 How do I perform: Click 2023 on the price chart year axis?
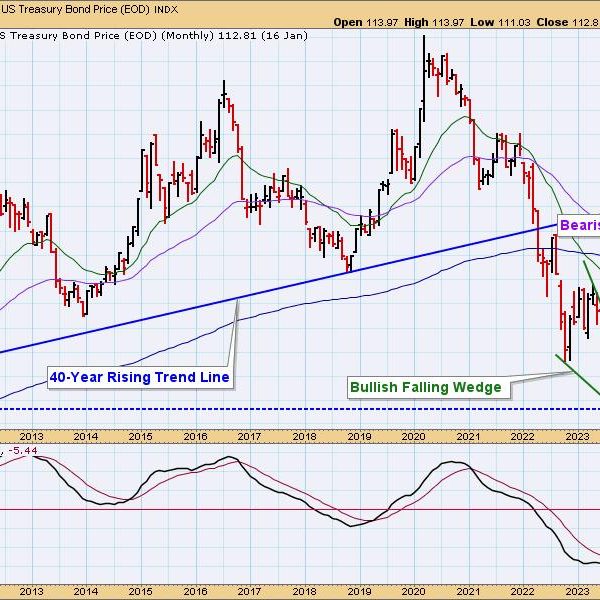coord(577,436)
